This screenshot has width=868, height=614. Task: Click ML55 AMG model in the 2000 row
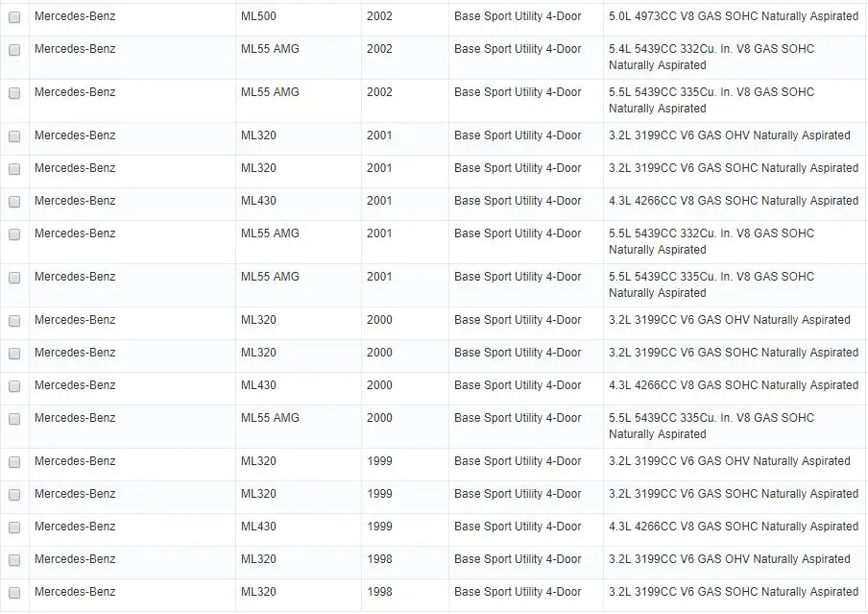270,418
